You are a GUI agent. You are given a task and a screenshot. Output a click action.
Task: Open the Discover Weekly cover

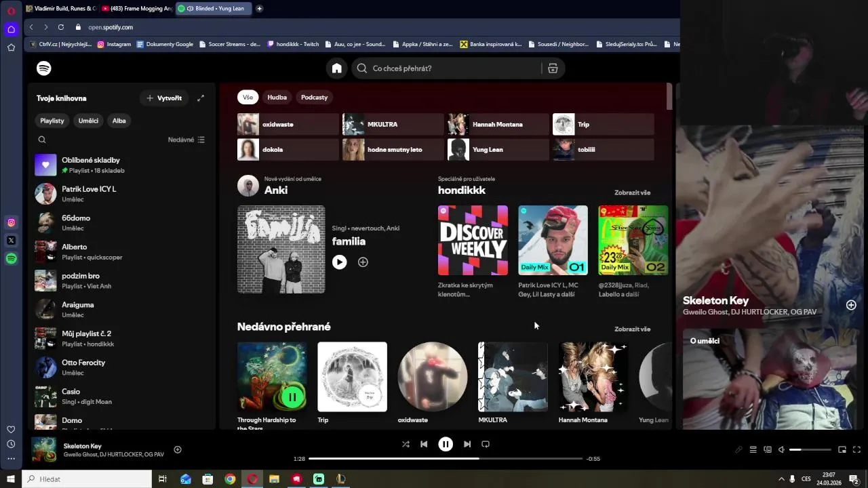point(473,241)
